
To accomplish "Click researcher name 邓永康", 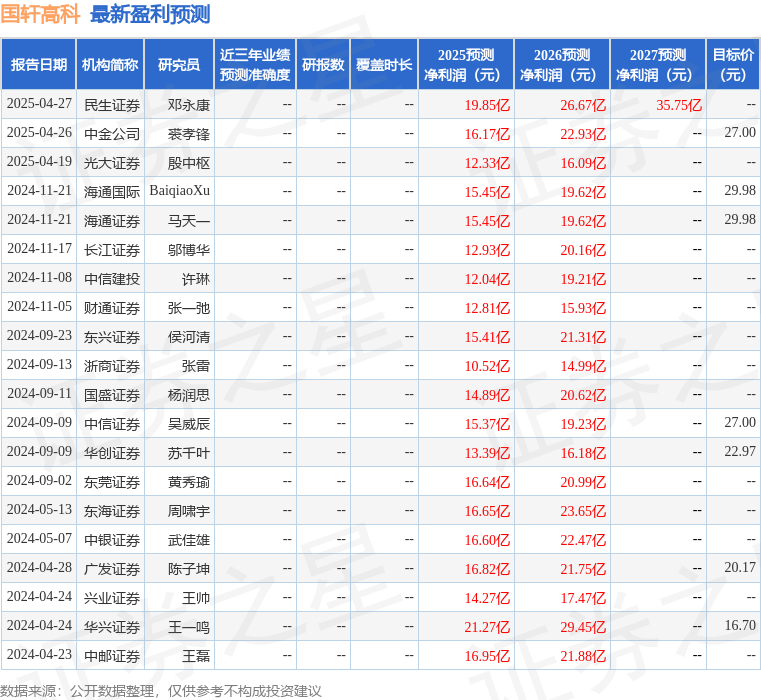I will click(x=189, y=105).
